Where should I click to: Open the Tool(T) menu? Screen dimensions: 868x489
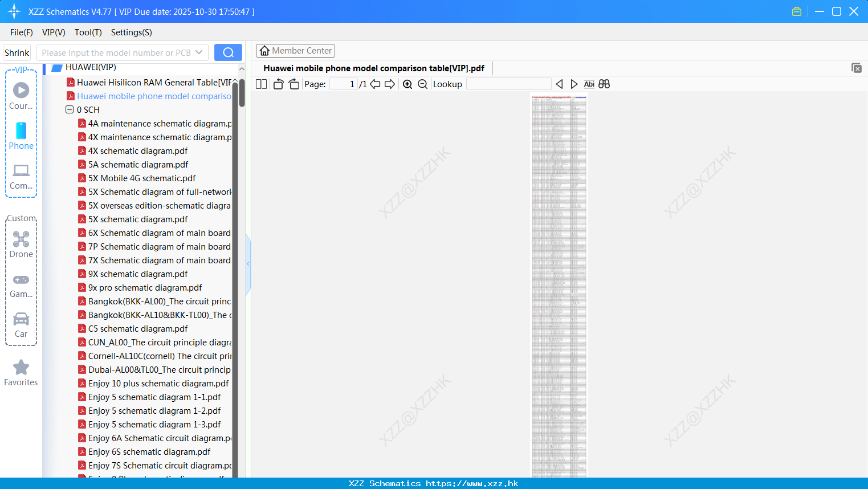(x=88, y=32)
